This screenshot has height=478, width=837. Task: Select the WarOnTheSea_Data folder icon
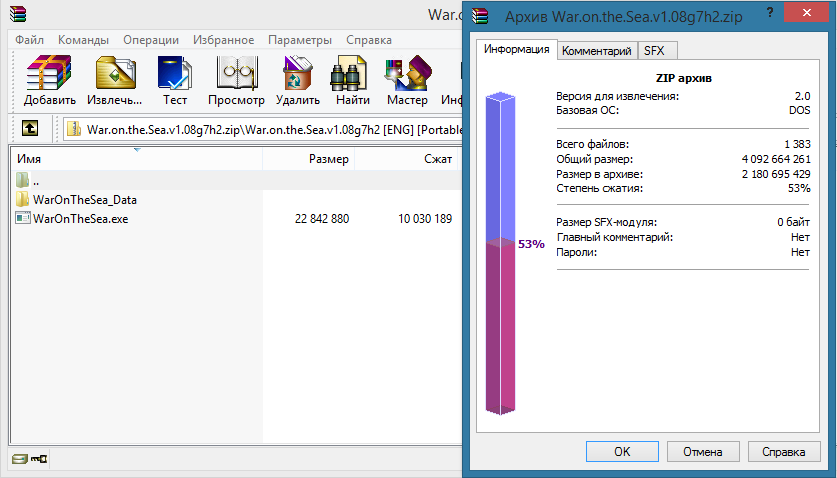coord(22,199)
